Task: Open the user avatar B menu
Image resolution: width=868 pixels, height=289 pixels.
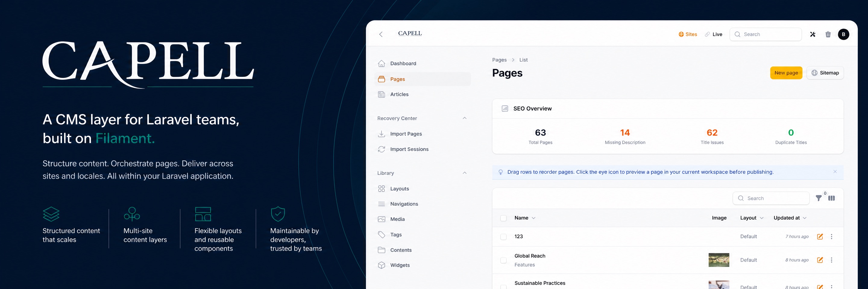Action: click(x=843, y=34)
